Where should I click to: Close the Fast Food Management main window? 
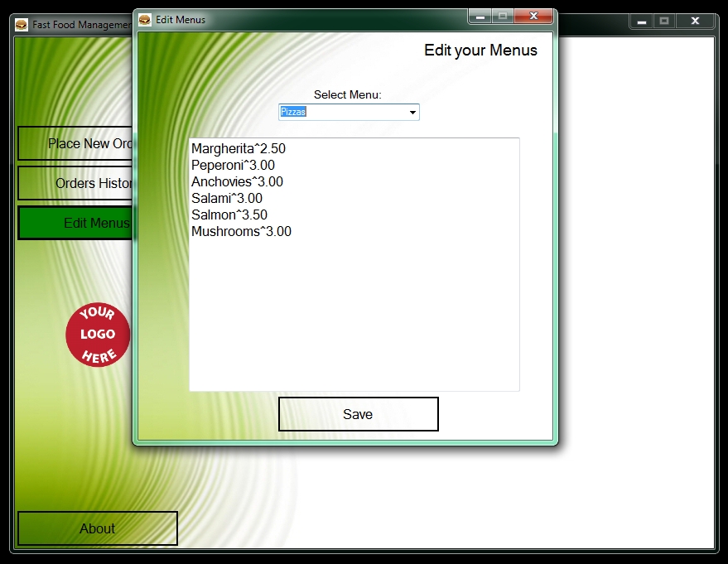coord(695,22)
